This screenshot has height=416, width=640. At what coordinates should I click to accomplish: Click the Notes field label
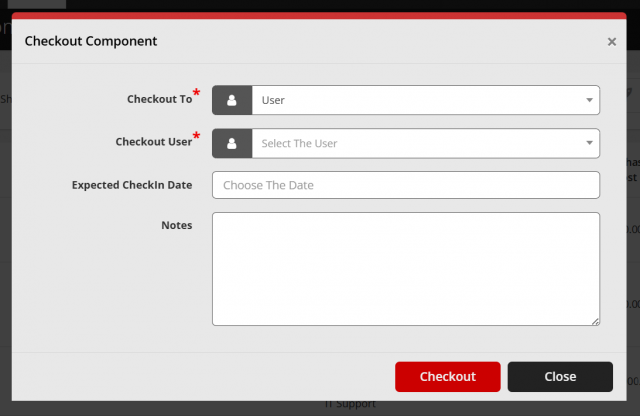point(176,225)
